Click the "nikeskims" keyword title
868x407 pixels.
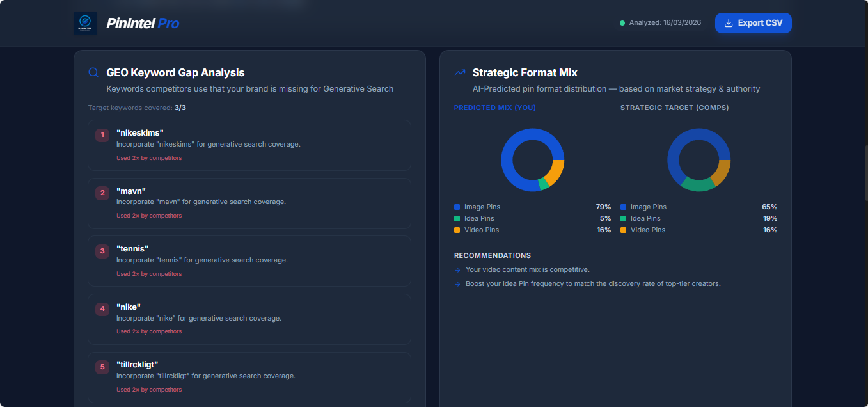pyautogui.click(x=140, y=132)
